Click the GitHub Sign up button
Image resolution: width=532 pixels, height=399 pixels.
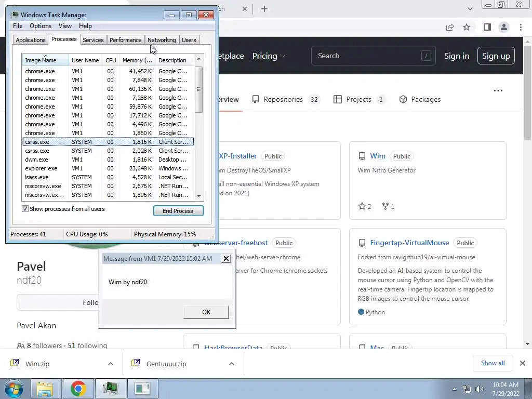point(496,56)
